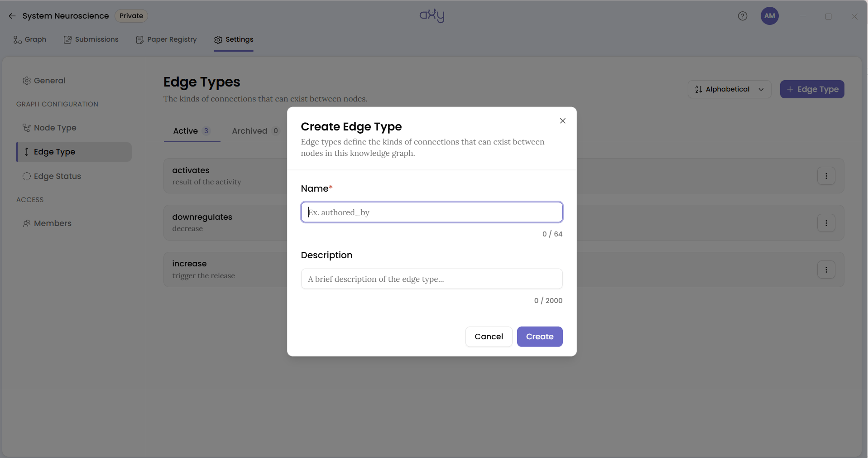Select the Archived edge types tab

coord(255,131)
